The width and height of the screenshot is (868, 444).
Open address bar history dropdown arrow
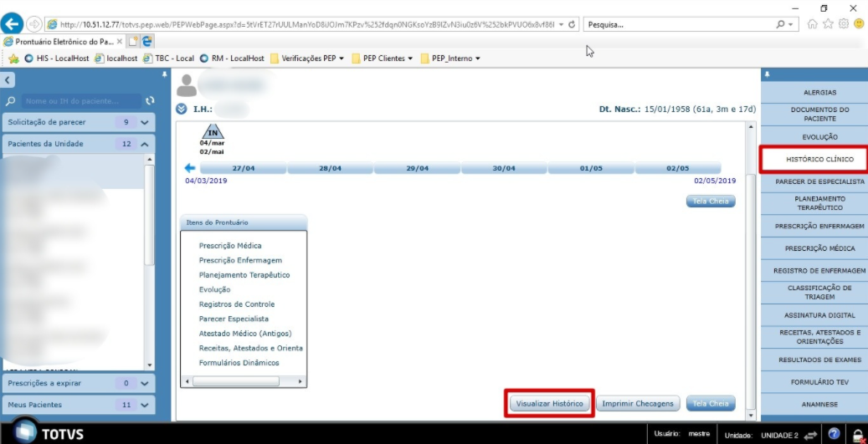point(562,24)
